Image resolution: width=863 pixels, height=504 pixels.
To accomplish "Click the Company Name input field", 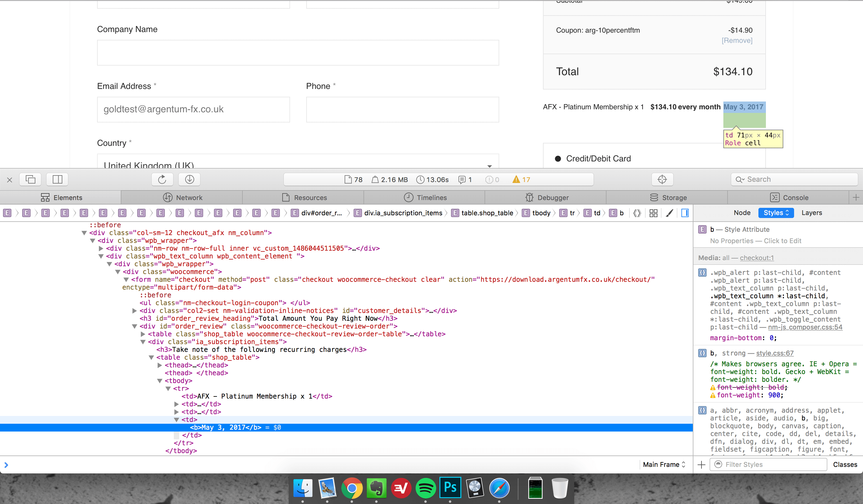I will point(298,53).
